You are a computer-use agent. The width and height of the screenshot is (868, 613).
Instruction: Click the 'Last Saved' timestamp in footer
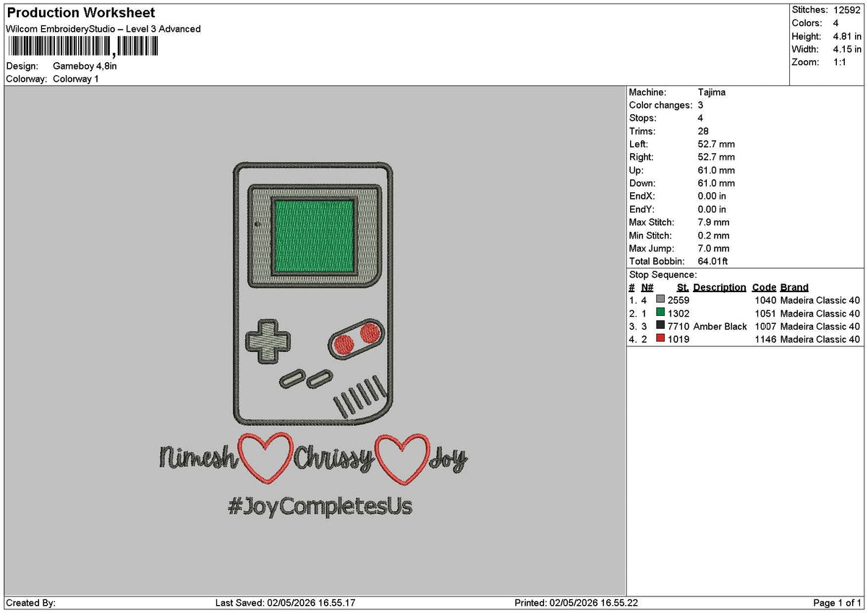point(285,603)
